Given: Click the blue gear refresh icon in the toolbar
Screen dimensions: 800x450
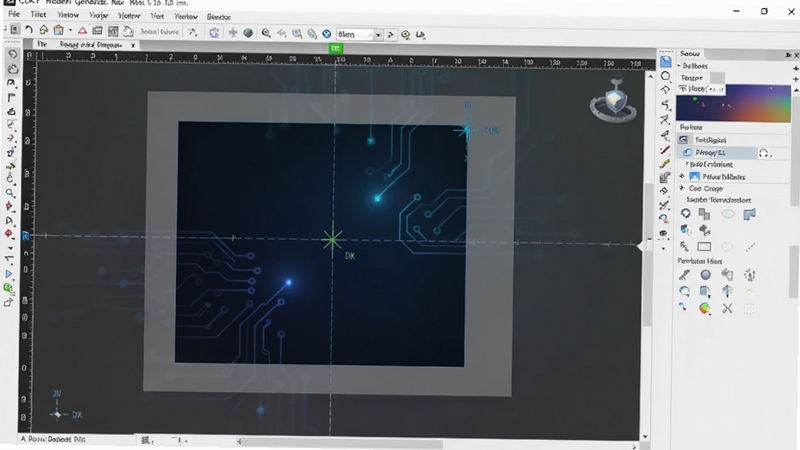Looking at the screenshot, I should 214,33.
